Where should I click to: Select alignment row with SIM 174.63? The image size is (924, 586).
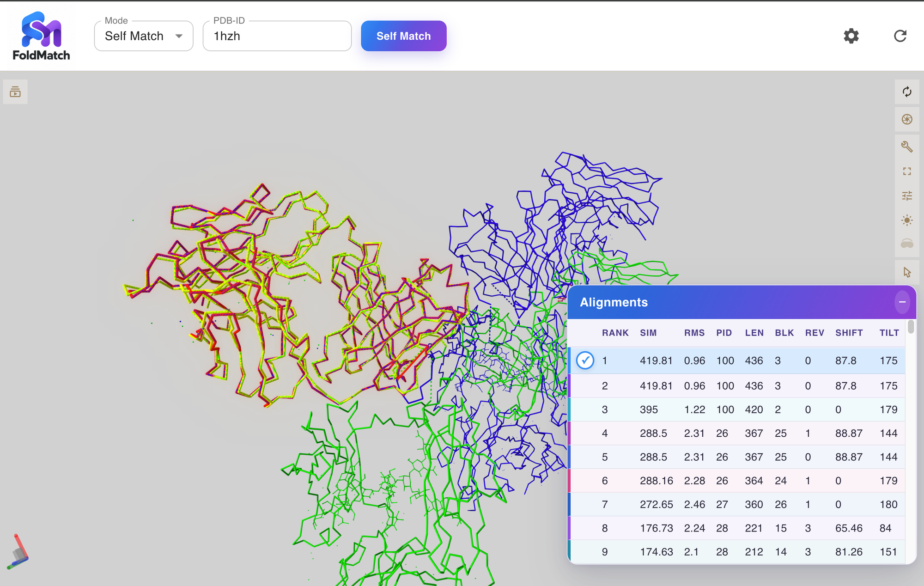[736, 552]
